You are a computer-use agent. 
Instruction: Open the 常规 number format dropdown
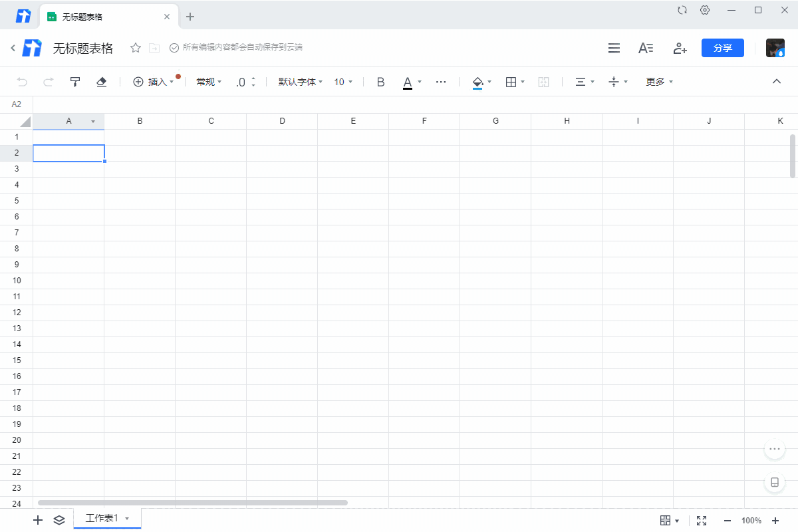(209, 82)
